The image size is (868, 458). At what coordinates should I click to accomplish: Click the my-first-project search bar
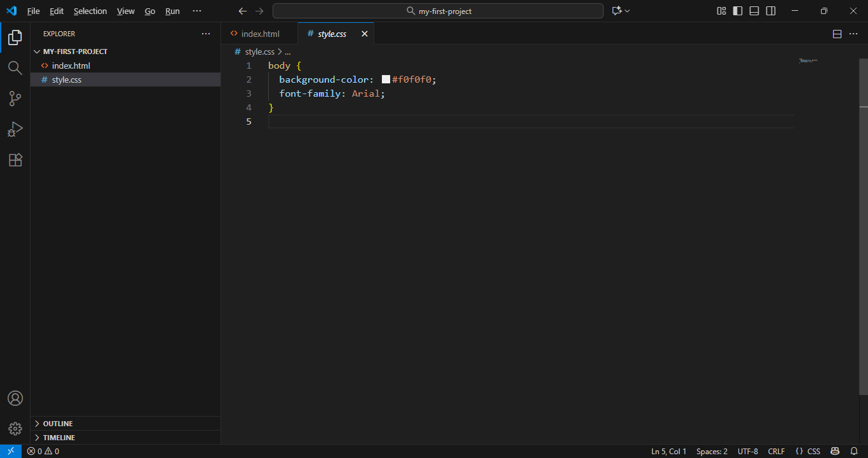[x=437, y=10]
